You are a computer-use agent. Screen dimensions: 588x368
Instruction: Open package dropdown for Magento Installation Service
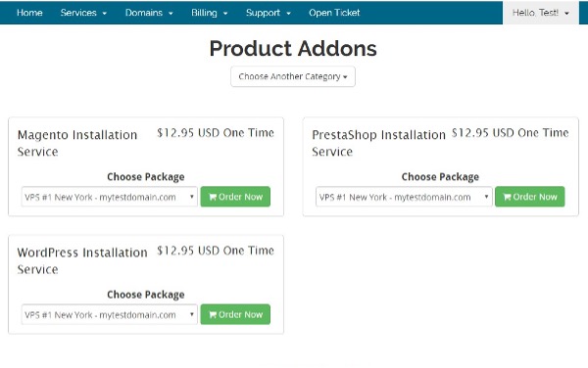click(109, 197)
